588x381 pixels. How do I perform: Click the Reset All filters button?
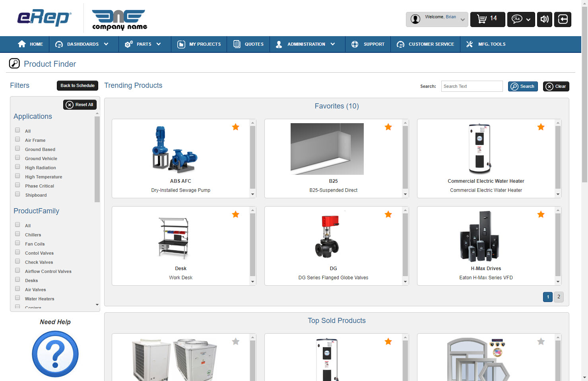pyautogui.click(x=80, y=104)
